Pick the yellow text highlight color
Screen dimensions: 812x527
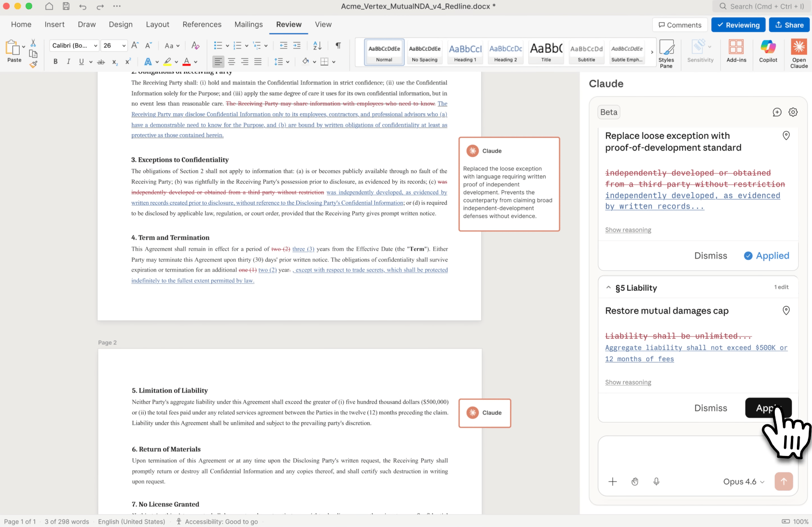coord(167,61)
